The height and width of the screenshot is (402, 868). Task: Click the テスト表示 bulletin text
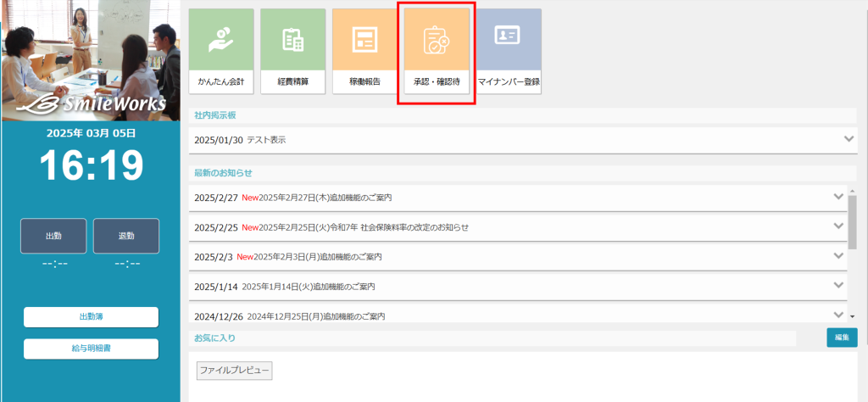click(x=266, y=140)
